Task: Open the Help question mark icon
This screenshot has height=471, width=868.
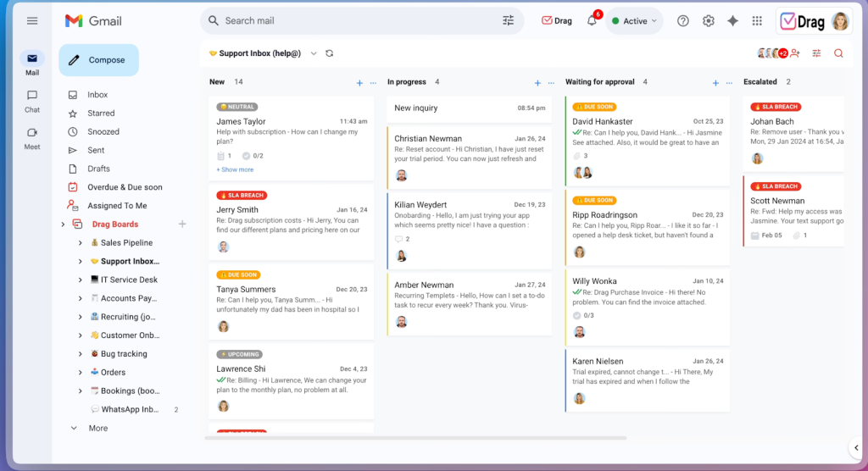Action: 683,21
